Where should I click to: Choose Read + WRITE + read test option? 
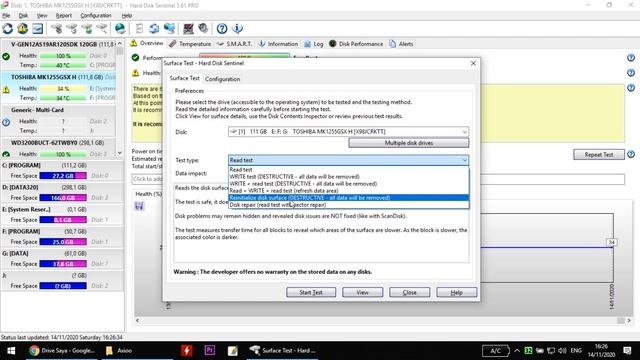pos(348,191)
